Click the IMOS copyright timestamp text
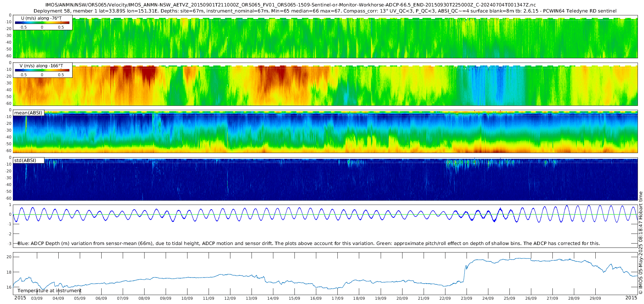 tap(640, 243)
